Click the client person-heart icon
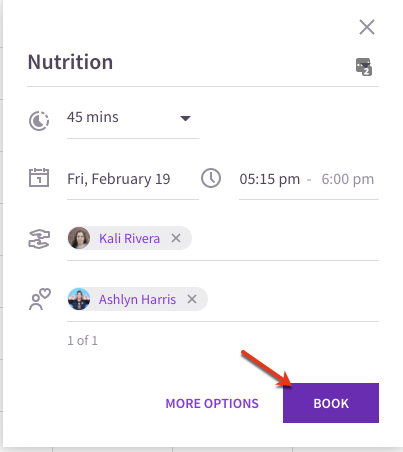 pos(40,299)
